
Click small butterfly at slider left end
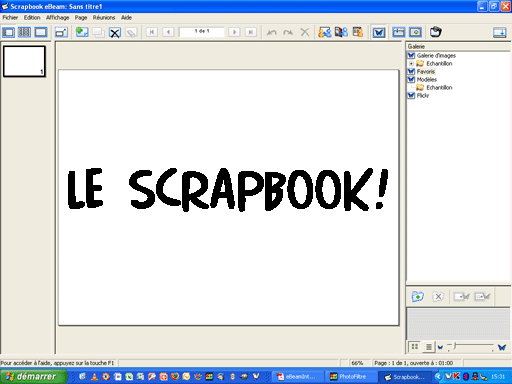click(x=440, y=347)
